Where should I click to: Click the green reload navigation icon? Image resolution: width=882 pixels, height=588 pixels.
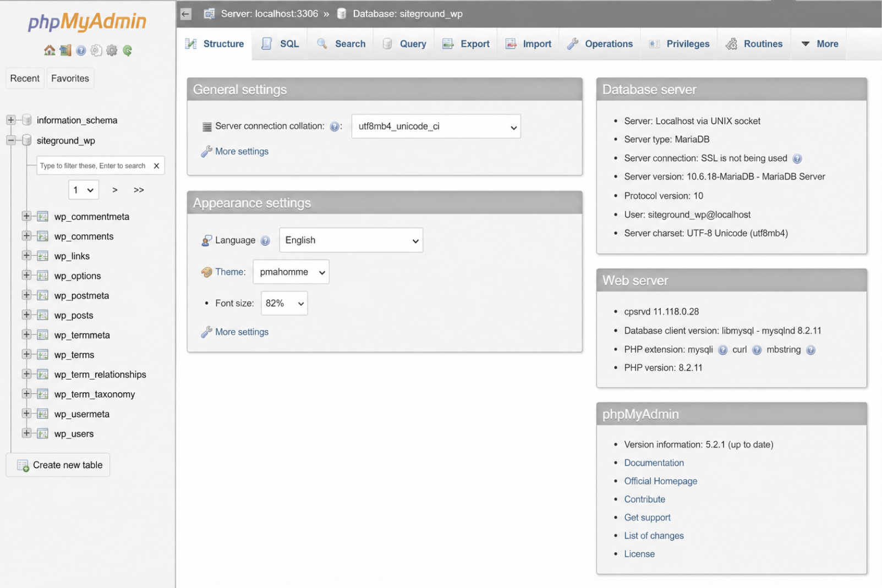[127, 51]
